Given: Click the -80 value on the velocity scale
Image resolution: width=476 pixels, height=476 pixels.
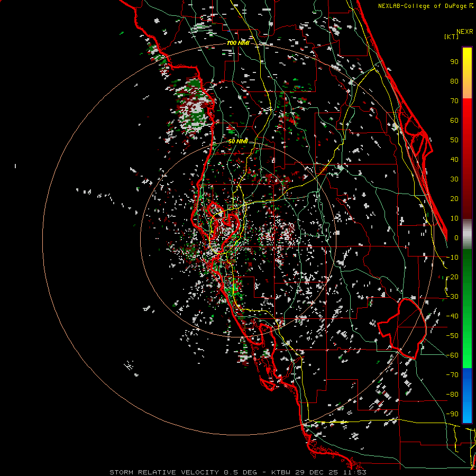Looking at the screenshot, I should pos(452,395).
